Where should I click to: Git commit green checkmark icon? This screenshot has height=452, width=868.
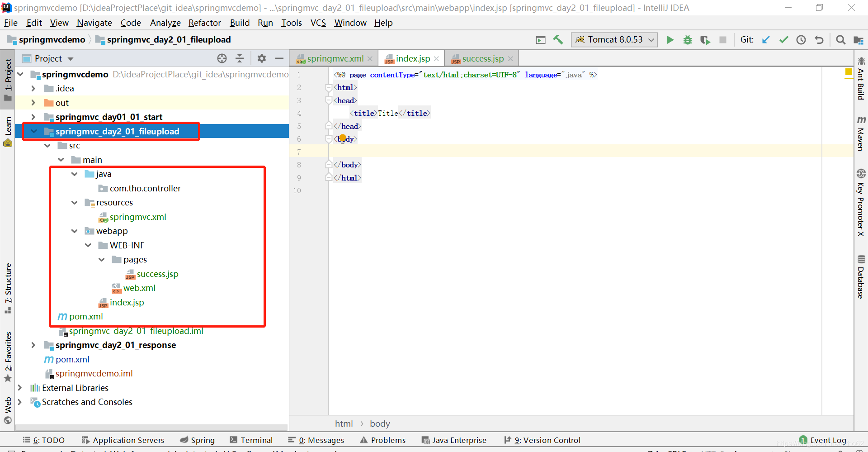tap(783, 40)
